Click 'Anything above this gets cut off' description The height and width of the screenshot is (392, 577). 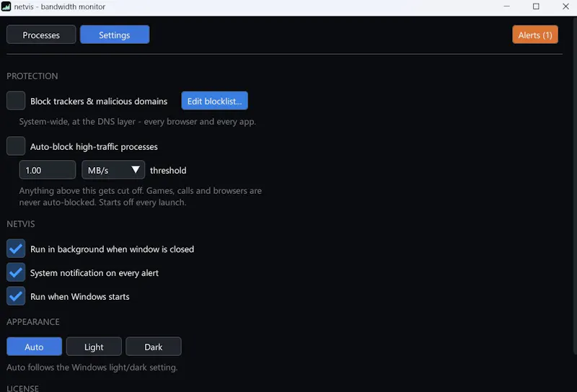(141, 197)
